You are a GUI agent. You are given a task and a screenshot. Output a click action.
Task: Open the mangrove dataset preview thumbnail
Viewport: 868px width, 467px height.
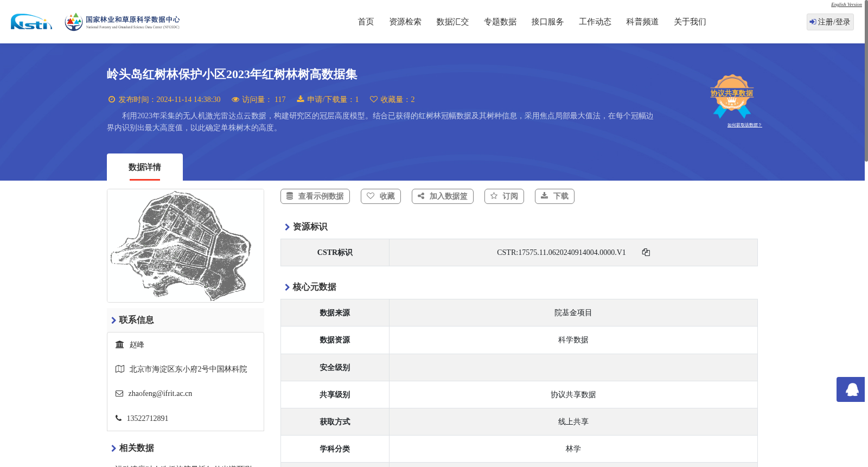pyautogui.click(x=186, y=246)
